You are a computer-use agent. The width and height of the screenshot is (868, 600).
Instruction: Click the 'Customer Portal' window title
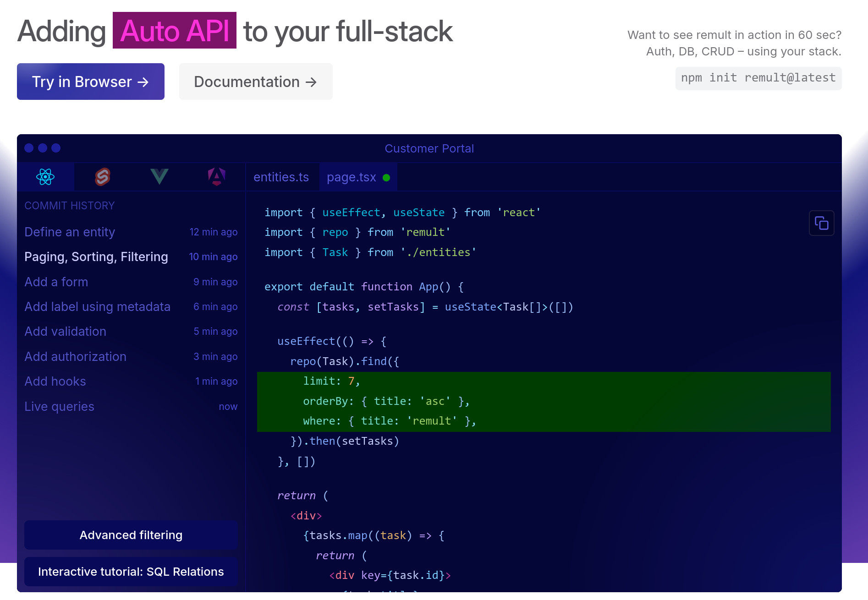click(x=429, y=148)
